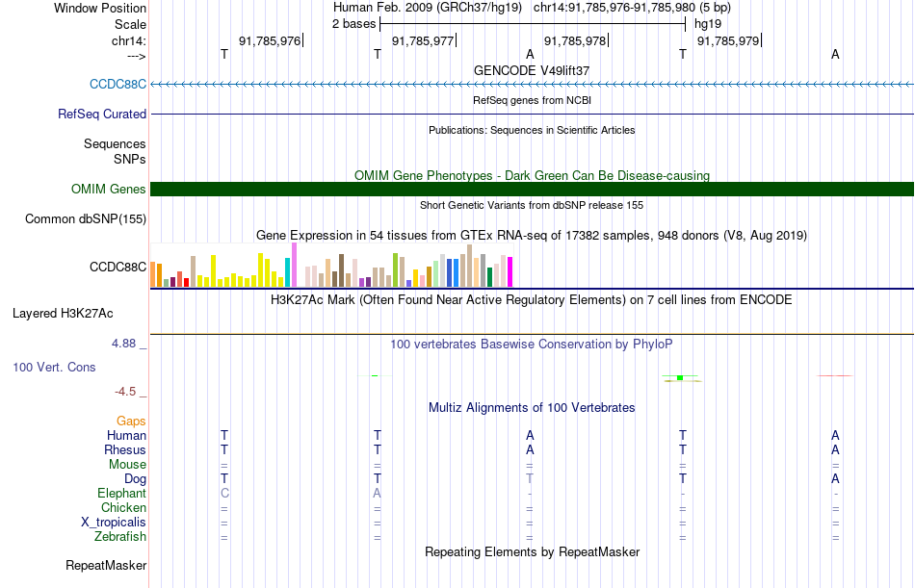Viewport: 915px width, 588px height.
Task: Click Repeating Elements by RepeatMasker title
Action: click(533, 551)
